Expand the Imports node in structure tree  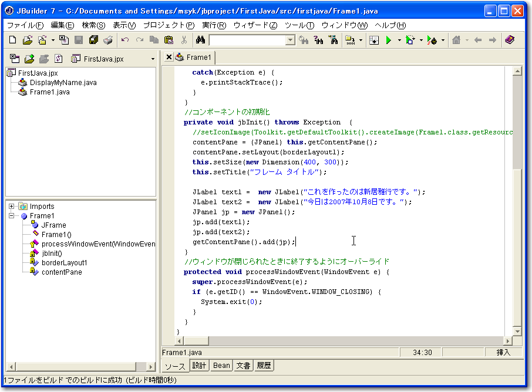click(12, 207)
